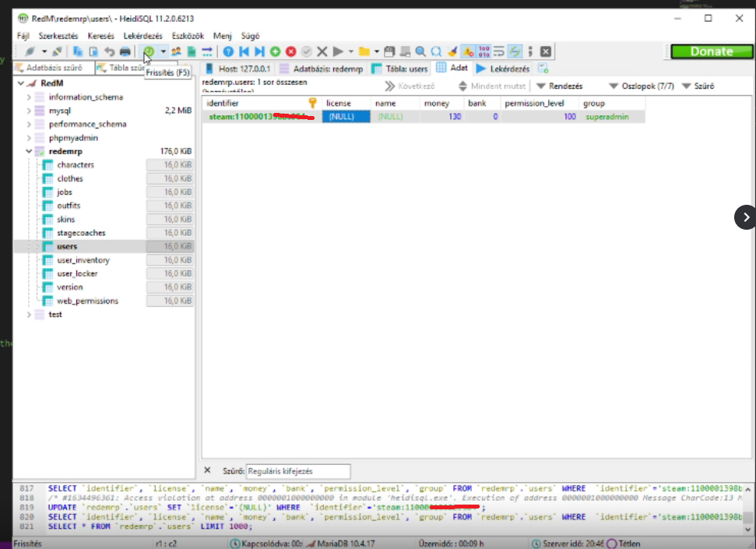Toggle the binary 100/010 display button

(483, 51)
